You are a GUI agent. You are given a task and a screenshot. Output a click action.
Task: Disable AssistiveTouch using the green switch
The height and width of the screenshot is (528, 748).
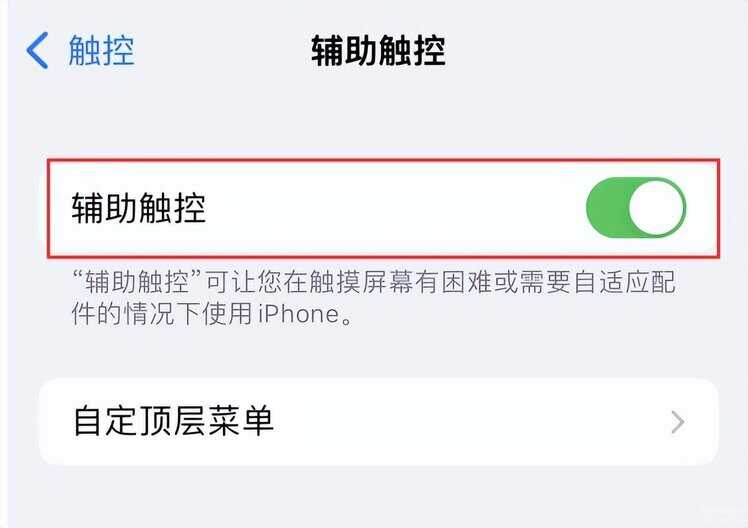[636, 207]
